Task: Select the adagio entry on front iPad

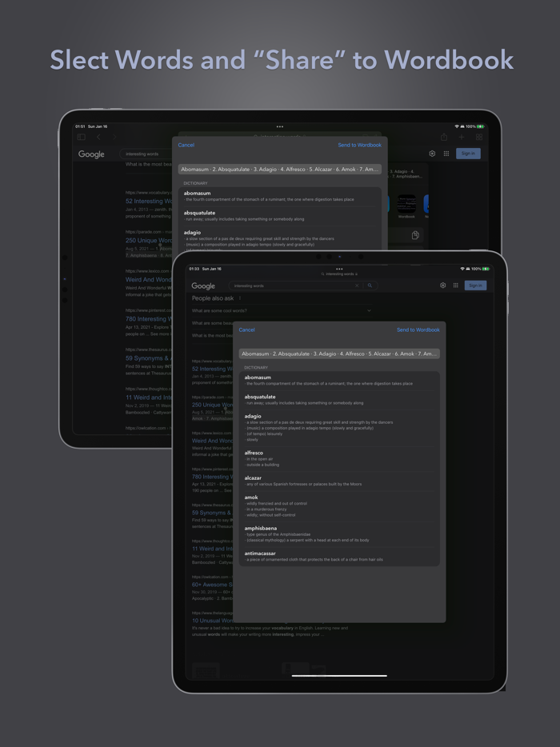Action: (339, 428)
